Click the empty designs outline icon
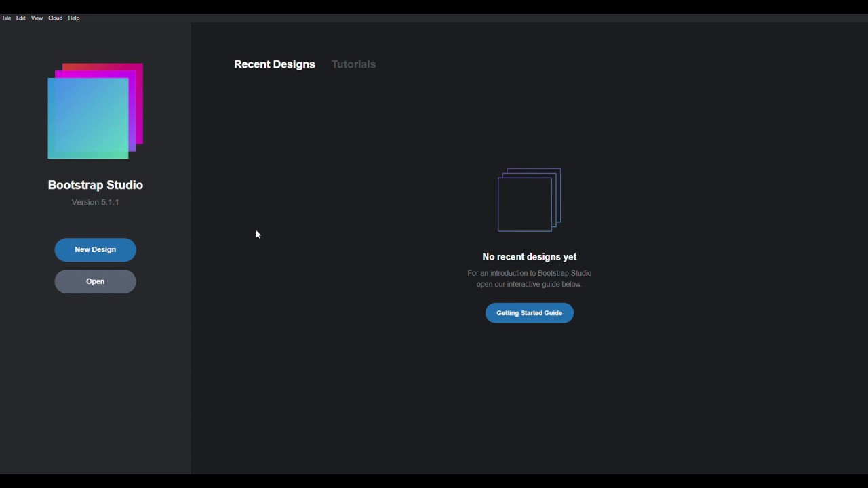This screenshot has height=488, width=868. [530, 200]
